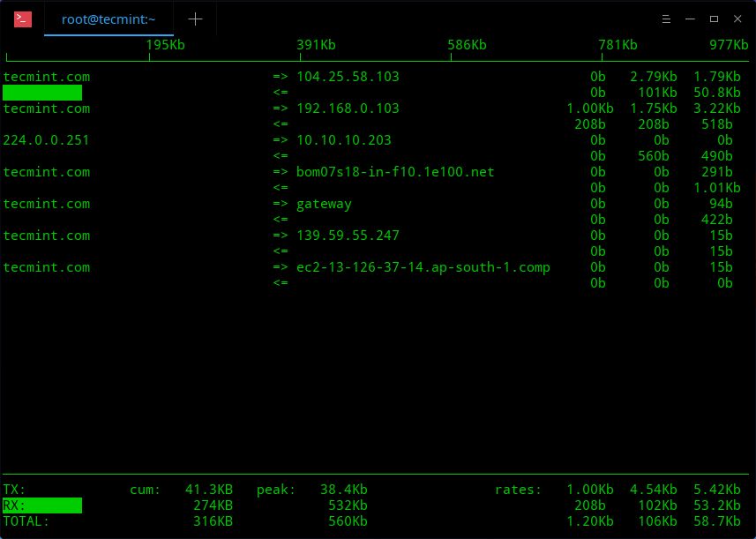Click RX rate value 53.2Kb
The width and height of the screenshot is (756, 539).
(717, 505)
